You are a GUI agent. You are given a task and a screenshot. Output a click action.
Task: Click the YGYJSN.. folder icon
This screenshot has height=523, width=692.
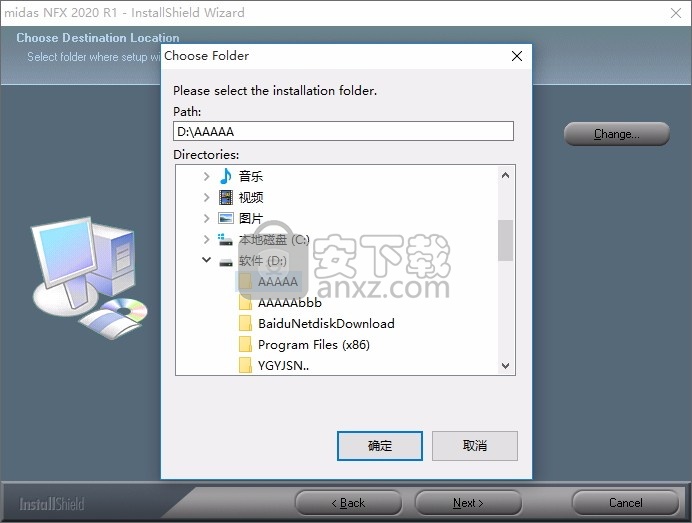click(x=245, y=365)
